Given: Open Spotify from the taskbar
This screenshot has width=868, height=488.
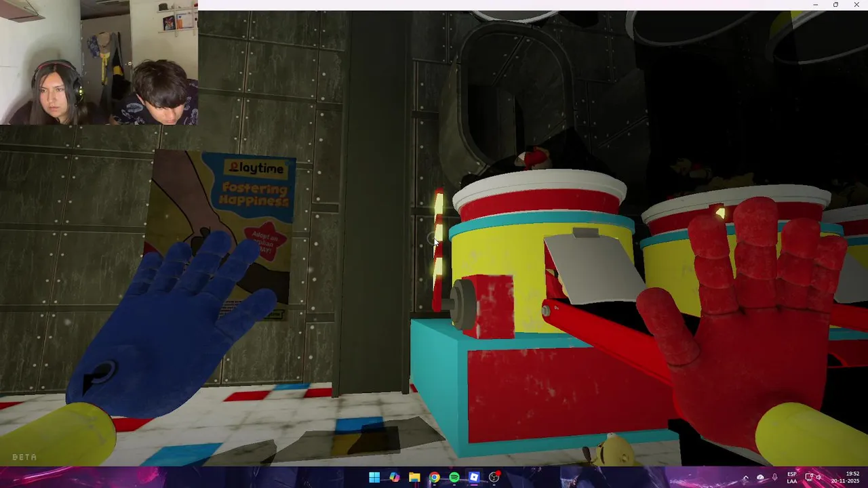Looking at the screenshot, I should coord(454,477).
